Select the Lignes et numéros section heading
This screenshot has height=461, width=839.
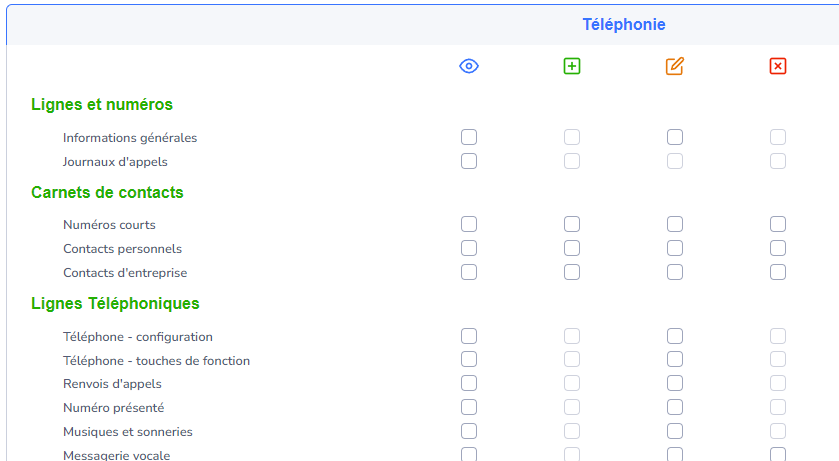[102, 104]
